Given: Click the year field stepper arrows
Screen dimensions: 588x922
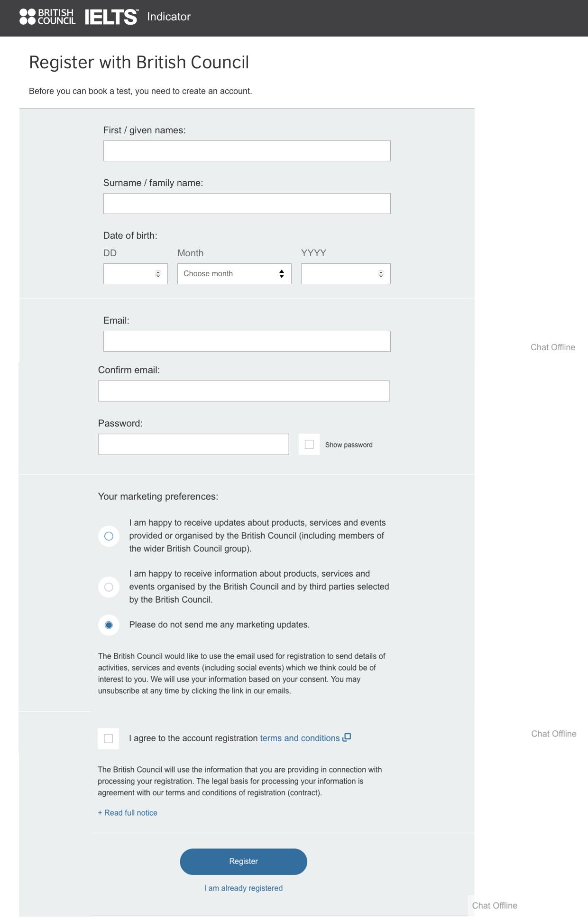Looking at the screenshot, I should (380, 274).
